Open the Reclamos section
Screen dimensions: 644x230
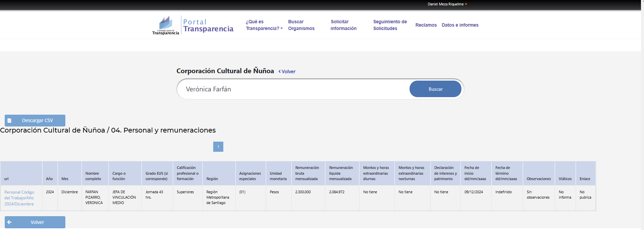(426, 25)
